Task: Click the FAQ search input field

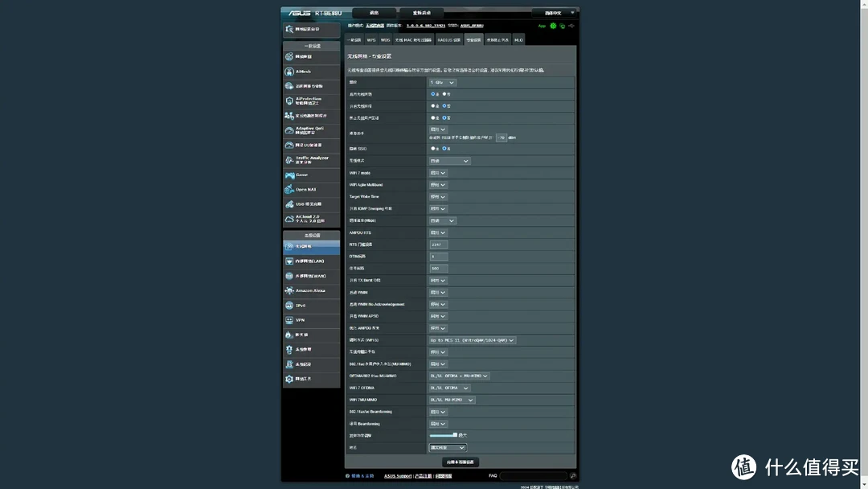Action: [x=534, y=475]
